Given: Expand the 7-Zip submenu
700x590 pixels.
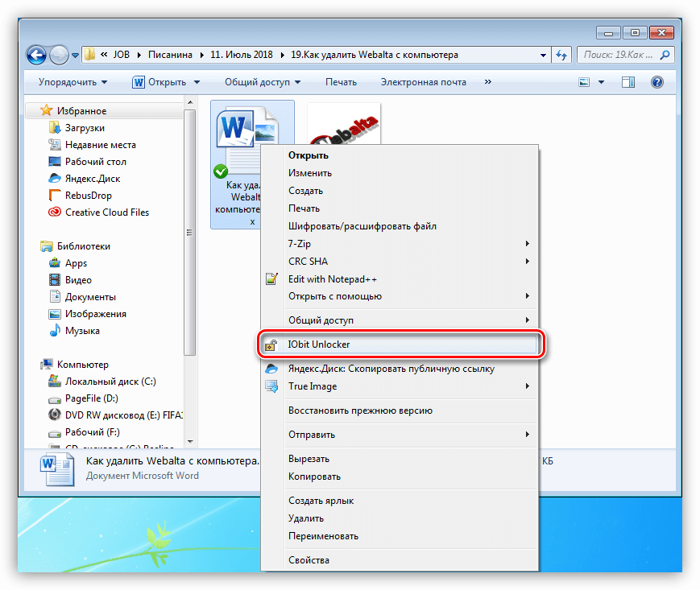Looking at the screenshot, I should tap(400, 244).
